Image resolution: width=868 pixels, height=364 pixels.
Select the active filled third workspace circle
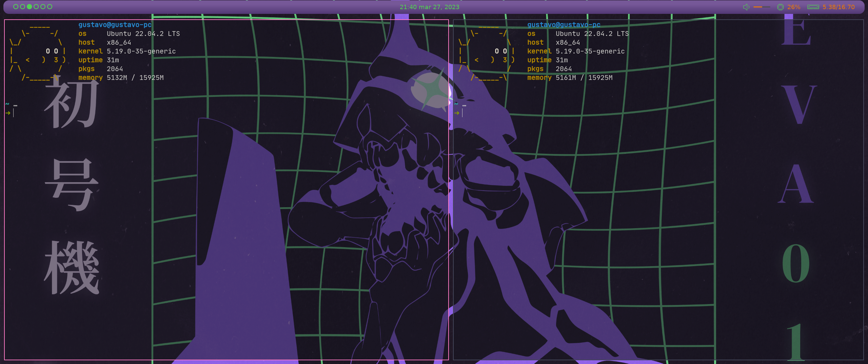(x=29, y=7)
